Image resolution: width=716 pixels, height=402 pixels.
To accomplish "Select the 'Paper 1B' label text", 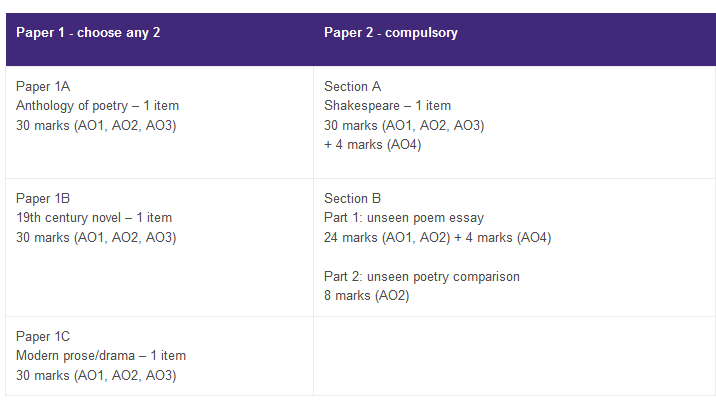I will pos(43,199).
